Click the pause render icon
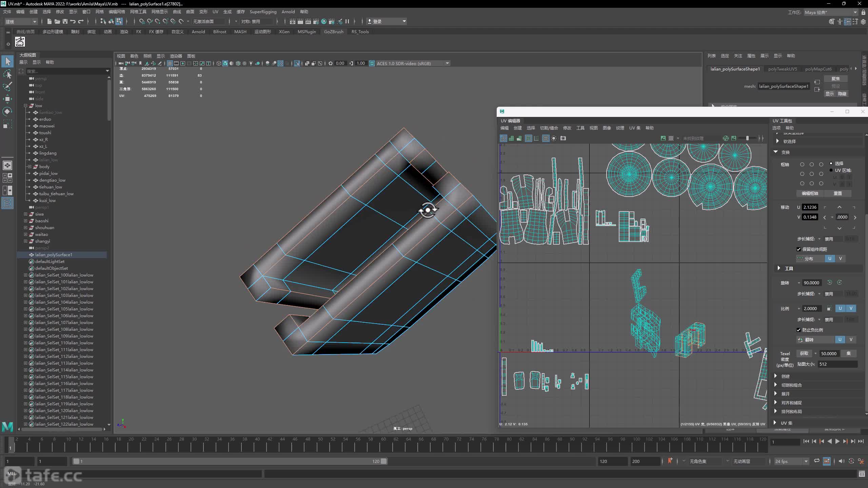 tap(347, 21)
